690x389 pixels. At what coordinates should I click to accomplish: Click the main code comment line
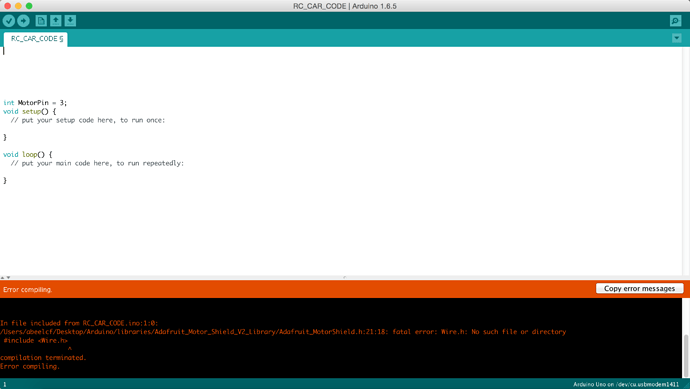[x=97, y=163]
